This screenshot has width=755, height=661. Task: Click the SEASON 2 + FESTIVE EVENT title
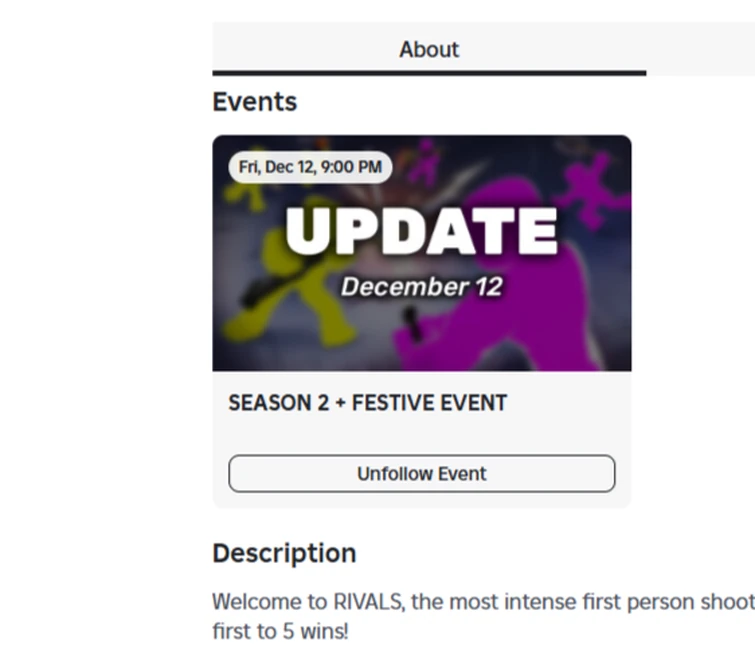(x=367, y=403)
